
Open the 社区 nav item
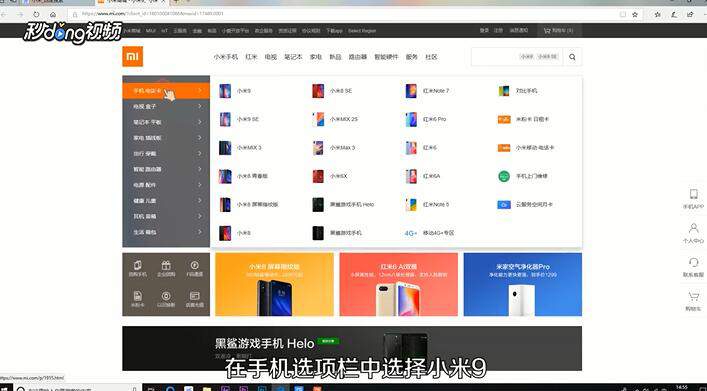tap(431, 57)
